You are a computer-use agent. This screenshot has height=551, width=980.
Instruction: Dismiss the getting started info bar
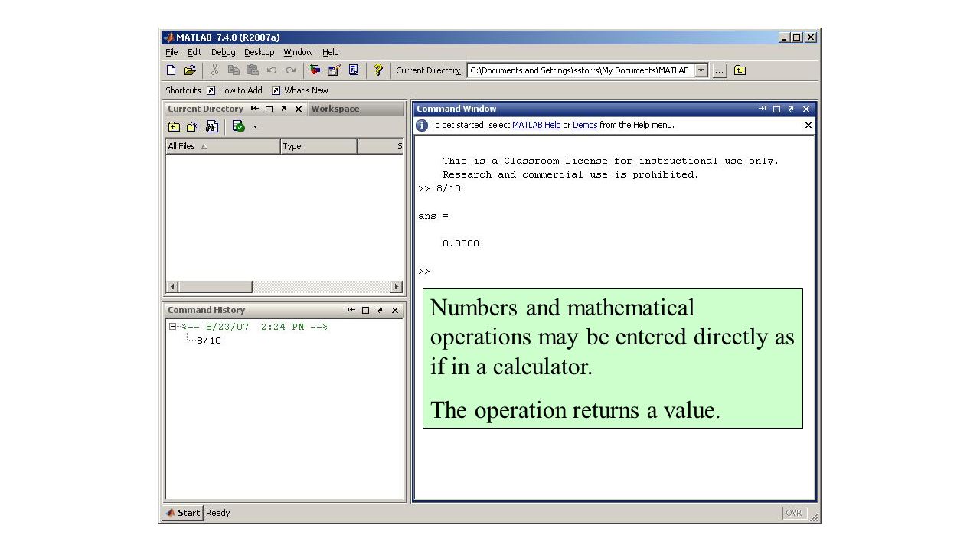[x=808, y=125]
